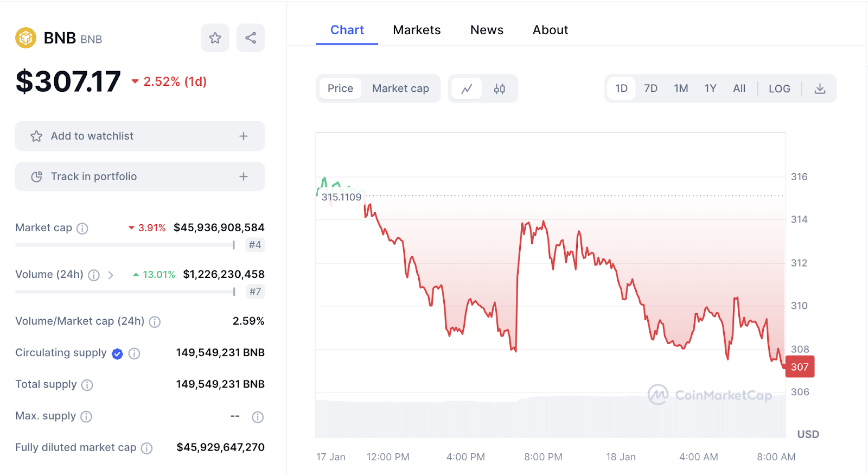Open the Markets tab
The image size is (868, 475).
point(417,30)
